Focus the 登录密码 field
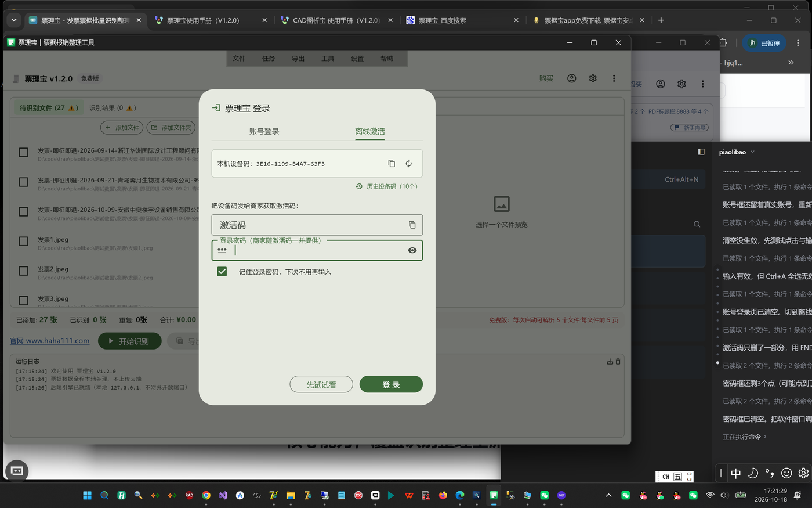This screenshot has height=508, width=812. 317,250
